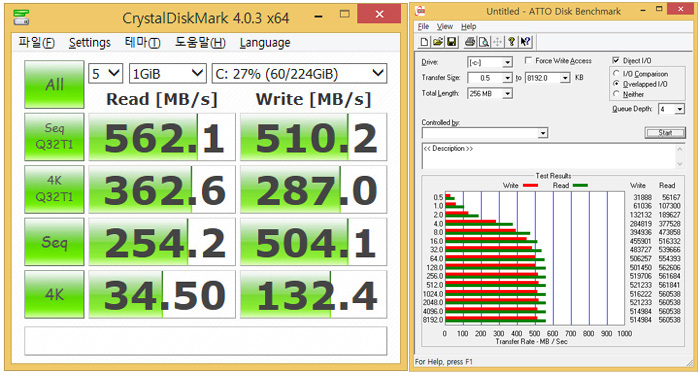Image resolution: width=700 pixels, height=373 pixels.
Task: Open a benchmark file with the folder icon
Action: point(438,42)
